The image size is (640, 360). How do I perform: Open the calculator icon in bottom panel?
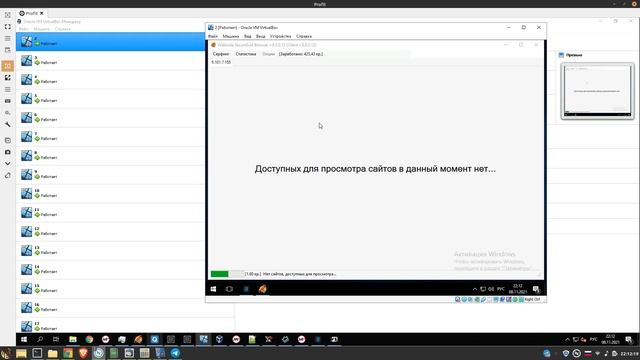(144, 353)
